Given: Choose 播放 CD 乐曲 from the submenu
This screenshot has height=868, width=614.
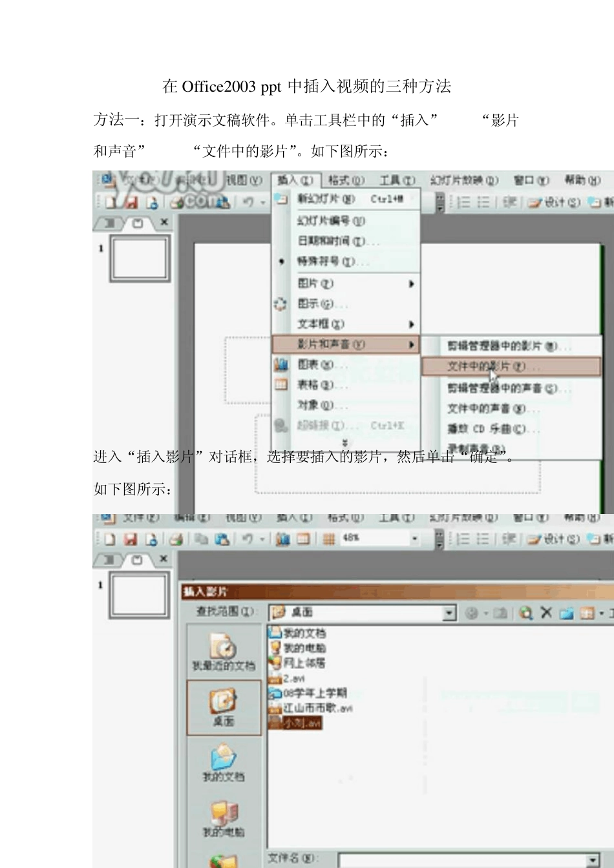Looking at the screenshot, I should coord(511,429).
